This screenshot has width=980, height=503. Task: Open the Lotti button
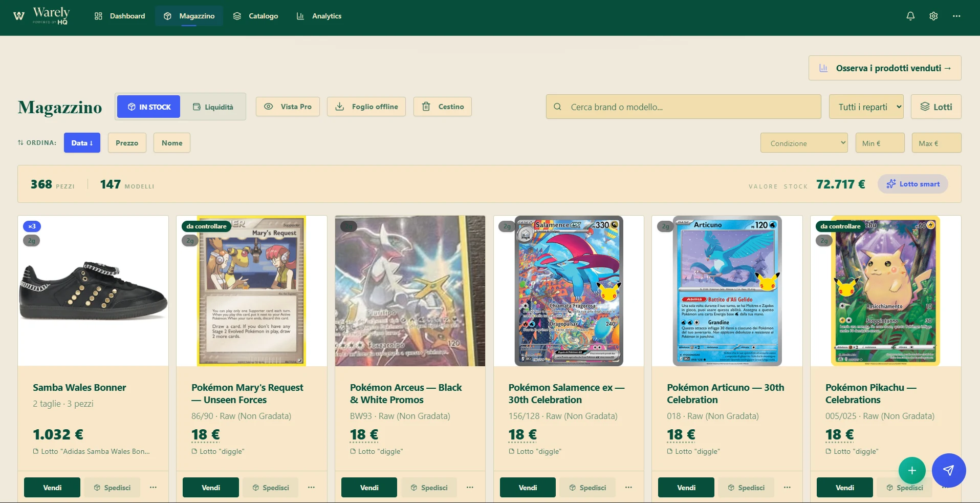pyautogui.click(x=936, y=107)
